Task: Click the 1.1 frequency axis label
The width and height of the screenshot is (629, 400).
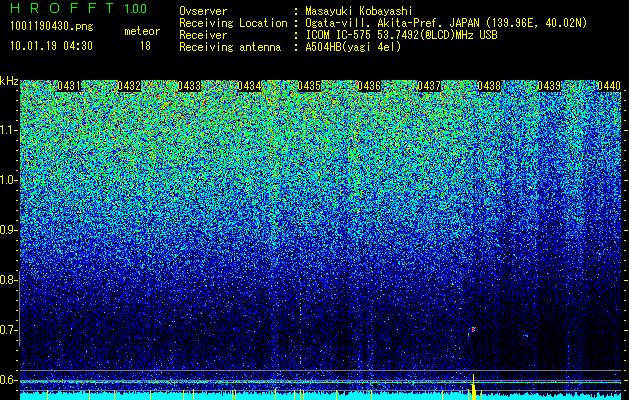Action: (9, 130)
